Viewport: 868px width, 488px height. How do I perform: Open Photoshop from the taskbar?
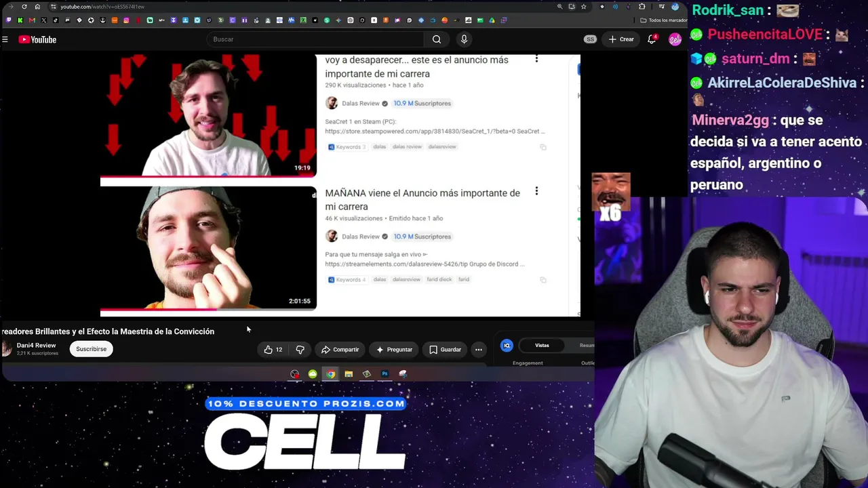(384, 374)
